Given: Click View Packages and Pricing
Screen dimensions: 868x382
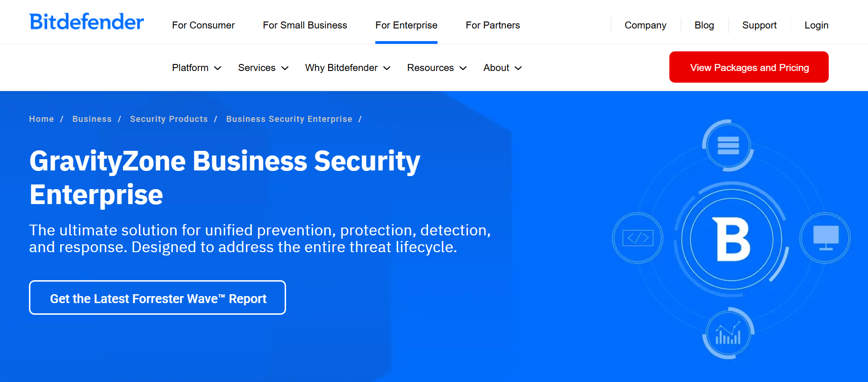Looking at the screenshot, I should (748, 67).
